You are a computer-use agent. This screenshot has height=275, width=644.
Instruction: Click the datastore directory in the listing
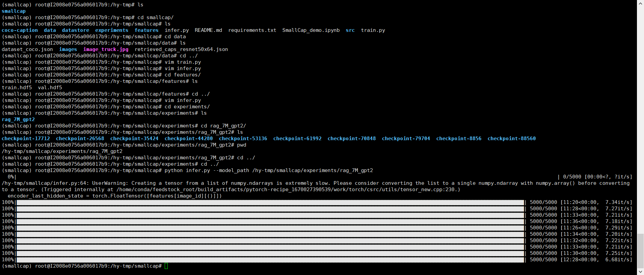(75, 30)
